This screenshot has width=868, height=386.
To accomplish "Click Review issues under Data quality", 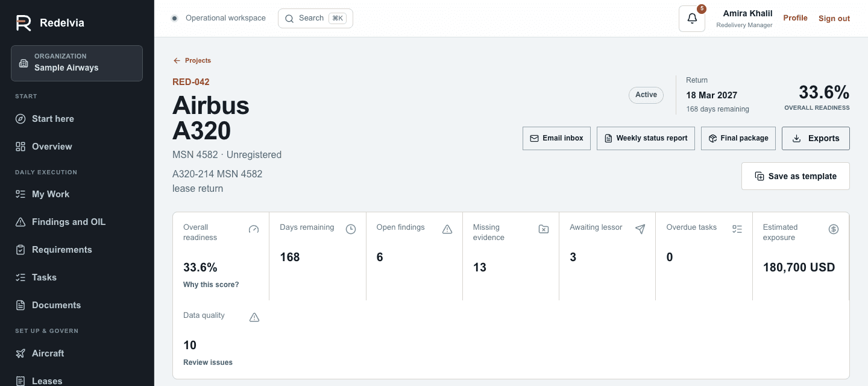I will click(x=208, y=362).
